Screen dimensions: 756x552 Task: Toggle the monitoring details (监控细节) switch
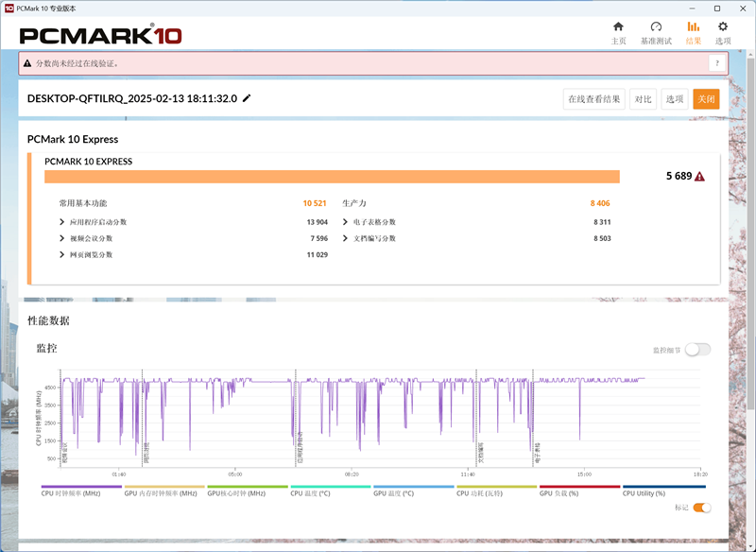(697, 350)
